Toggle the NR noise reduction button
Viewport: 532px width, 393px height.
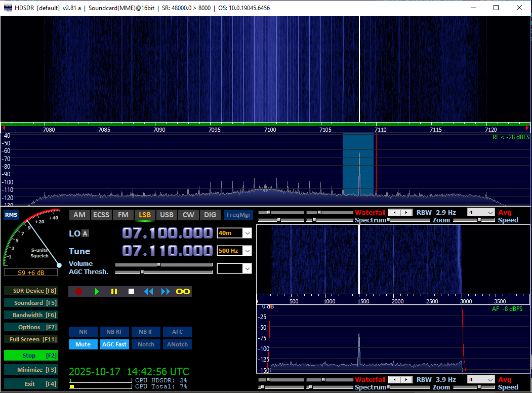[x=83, y=332]
